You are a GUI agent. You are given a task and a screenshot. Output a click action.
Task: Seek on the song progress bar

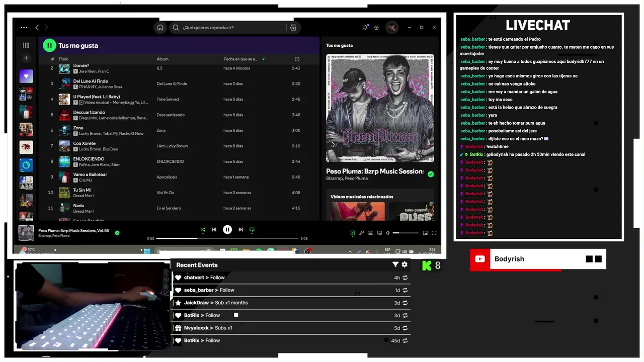coord(227,238)
